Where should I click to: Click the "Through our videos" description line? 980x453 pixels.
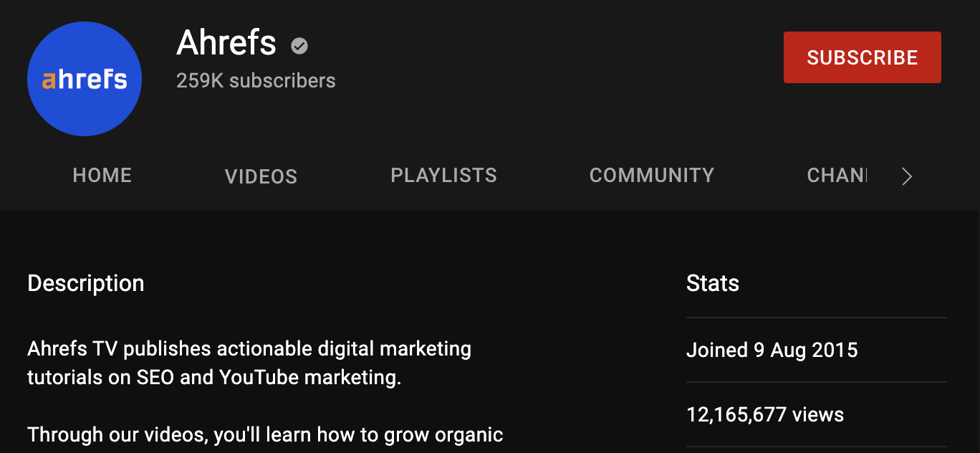coord(265,434)
